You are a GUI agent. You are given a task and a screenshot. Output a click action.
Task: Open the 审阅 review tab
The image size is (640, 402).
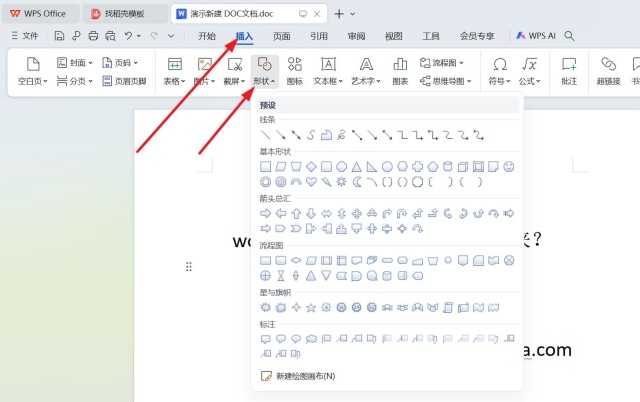pyautogui.click(x=356, y=36)
